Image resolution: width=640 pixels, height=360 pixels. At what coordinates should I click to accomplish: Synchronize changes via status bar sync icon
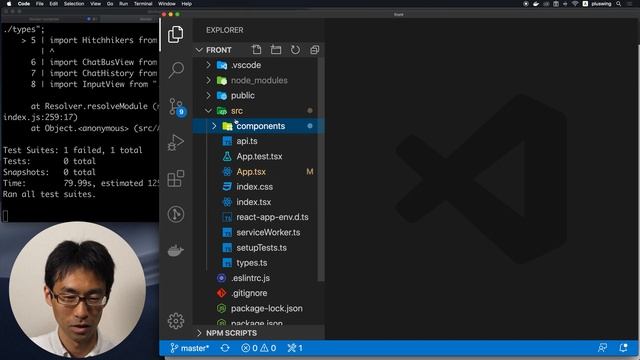(x=225, y=348)
